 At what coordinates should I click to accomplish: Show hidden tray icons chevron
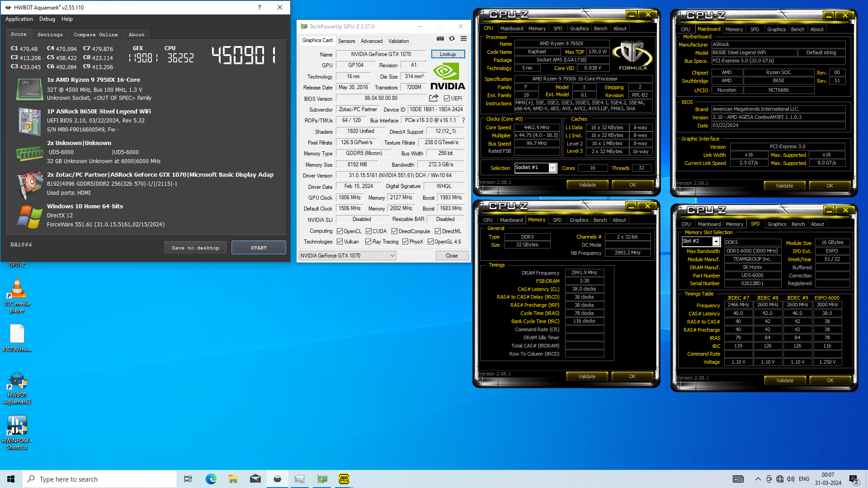pyautogui.click(x=758, y=479)
